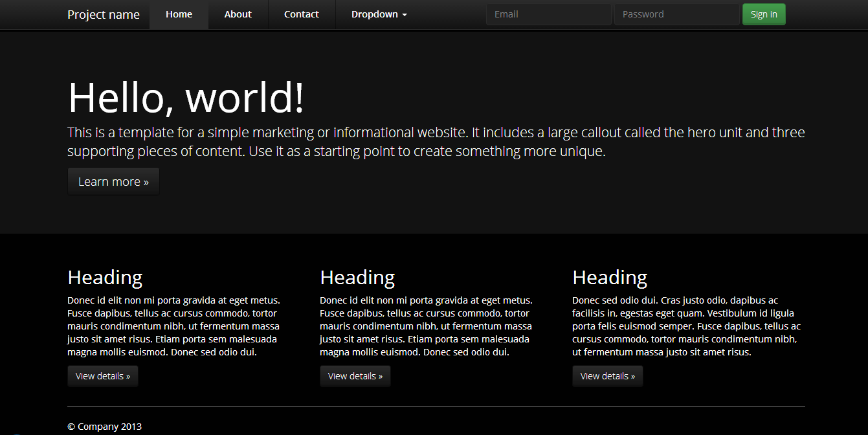Click View details under the first Heading
868x435 pixels.
(x=102, y=375)
